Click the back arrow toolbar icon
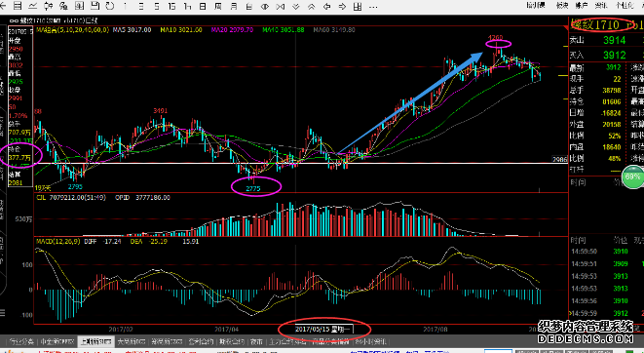 (3, 7)
